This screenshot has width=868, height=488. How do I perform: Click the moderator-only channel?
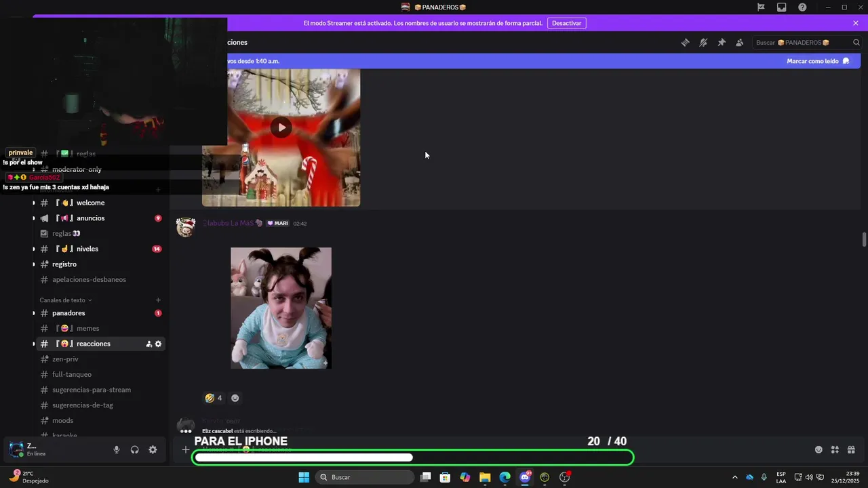pyautogui.click(x=77, y=169)
